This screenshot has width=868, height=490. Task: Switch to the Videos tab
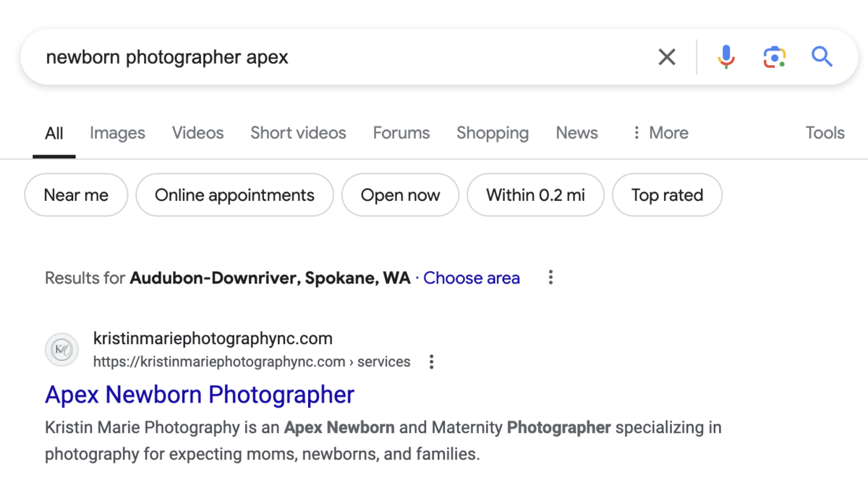tap(197, 133)
